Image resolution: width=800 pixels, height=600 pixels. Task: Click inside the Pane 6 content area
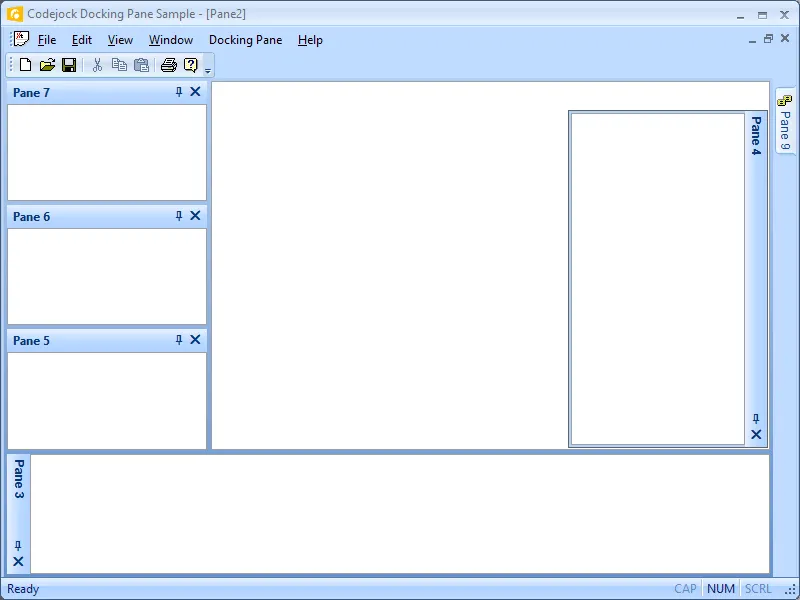pyautogui.click(x=107, y=276)
